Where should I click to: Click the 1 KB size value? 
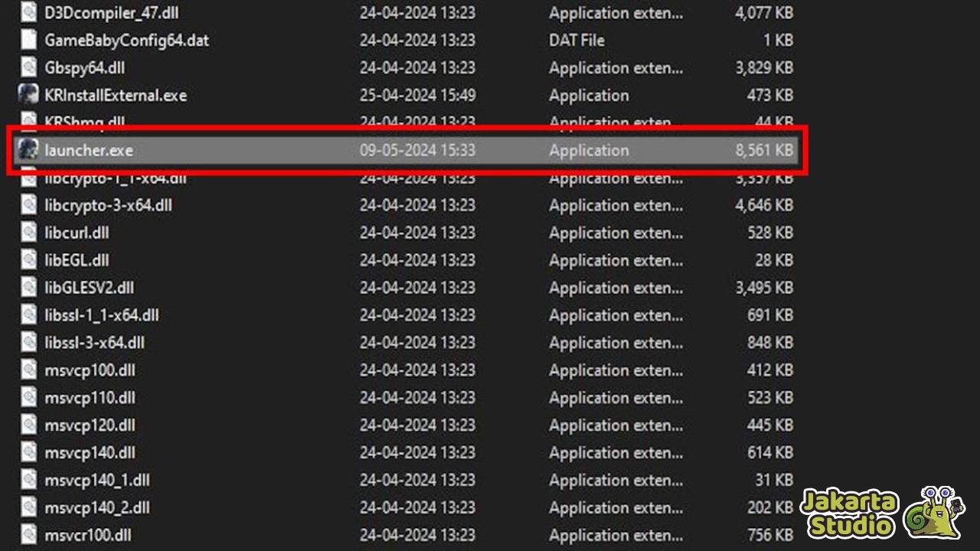(x=778, y=41)
